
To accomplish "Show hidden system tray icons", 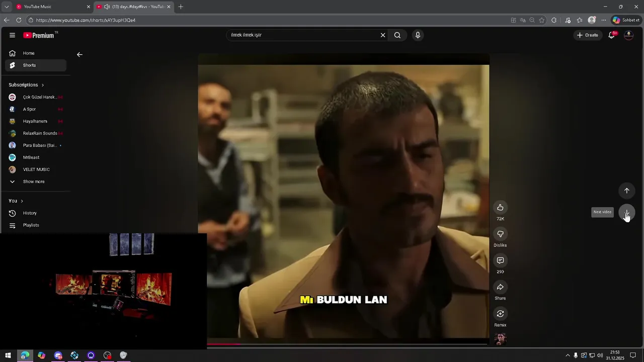I will (568, 355).
